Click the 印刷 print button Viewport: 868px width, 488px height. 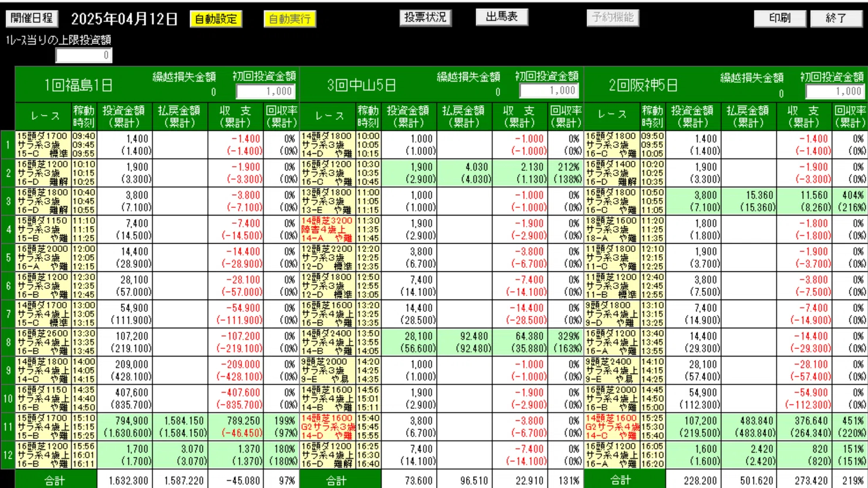coord(780,18)
